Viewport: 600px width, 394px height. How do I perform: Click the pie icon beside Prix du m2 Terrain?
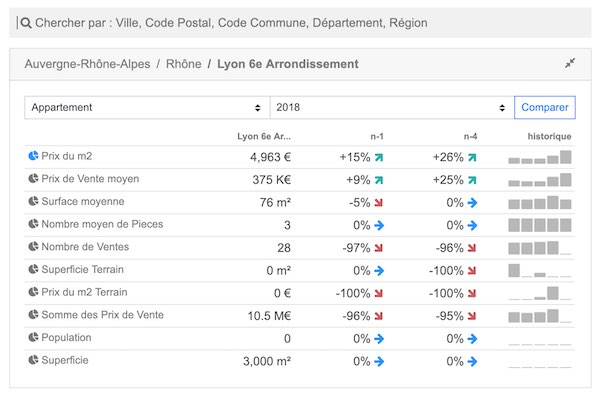tap(33, 292)
